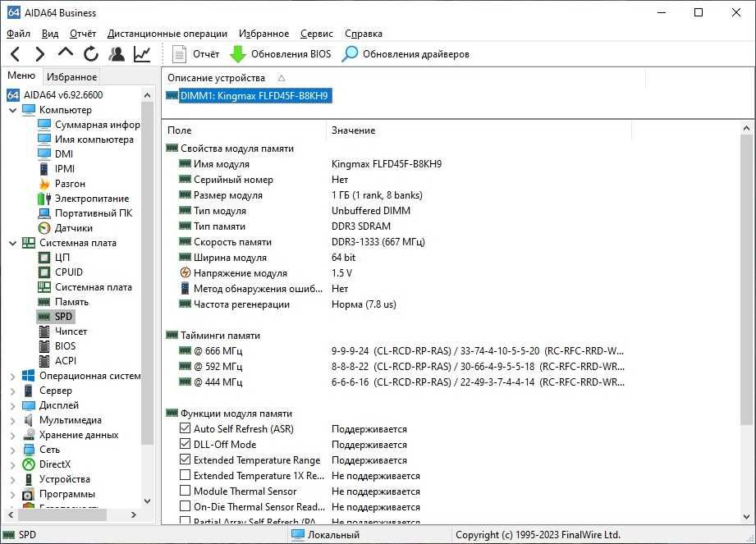Select the Электропитание battery plug icon
Viewport: 756px width, 544px height.
[x=44, y=199]
